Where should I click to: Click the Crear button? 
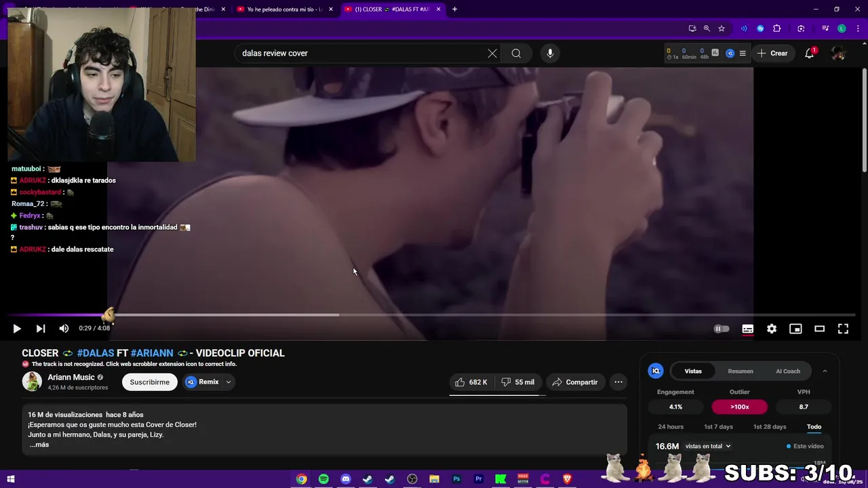[x=772, y=54]
